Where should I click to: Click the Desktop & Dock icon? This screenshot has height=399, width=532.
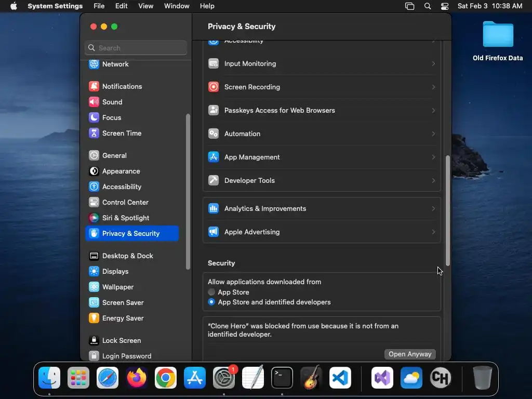(x=94, y=256)
